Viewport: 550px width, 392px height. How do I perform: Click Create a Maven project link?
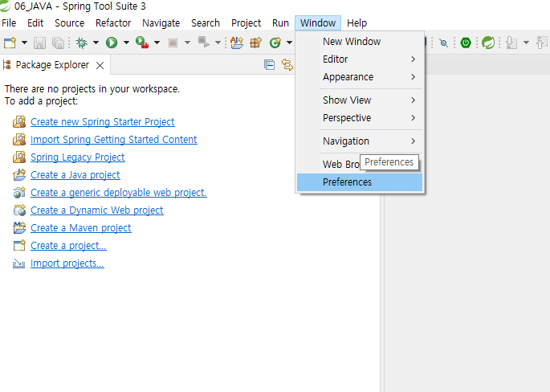click(x=80, y=228)
